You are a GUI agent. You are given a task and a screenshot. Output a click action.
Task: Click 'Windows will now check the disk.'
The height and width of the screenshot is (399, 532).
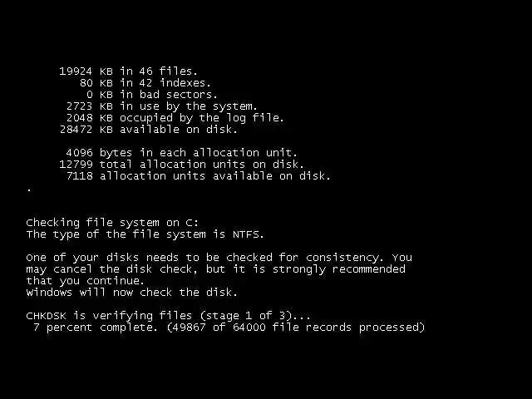pos(132,293)
